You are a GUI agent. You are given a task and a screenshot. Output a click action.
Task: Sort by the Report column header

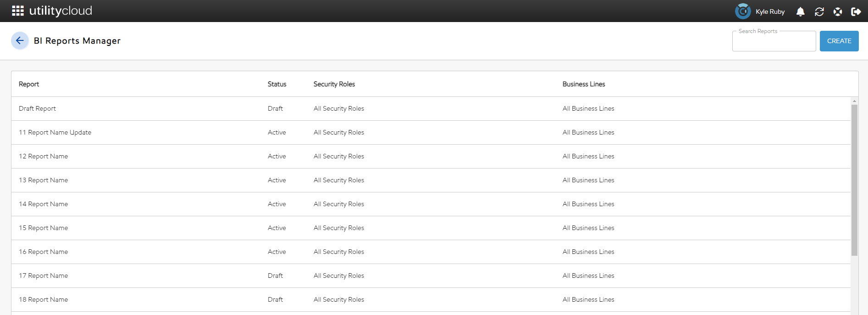pyautogui.click(x=29, y=84)
